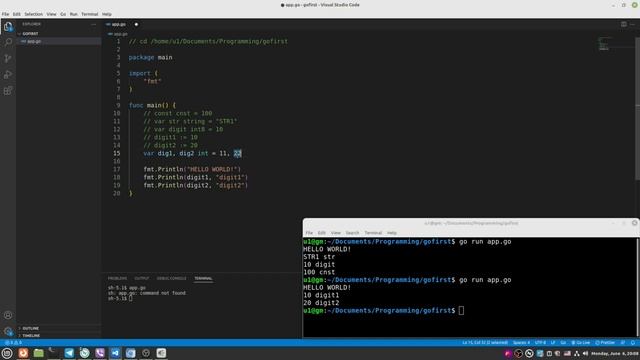The width and height of the screenshot is (640, 360).
Task: Click the fmt.Println("HELLO WORLD!") code line
Action: (x=192, y=169)
